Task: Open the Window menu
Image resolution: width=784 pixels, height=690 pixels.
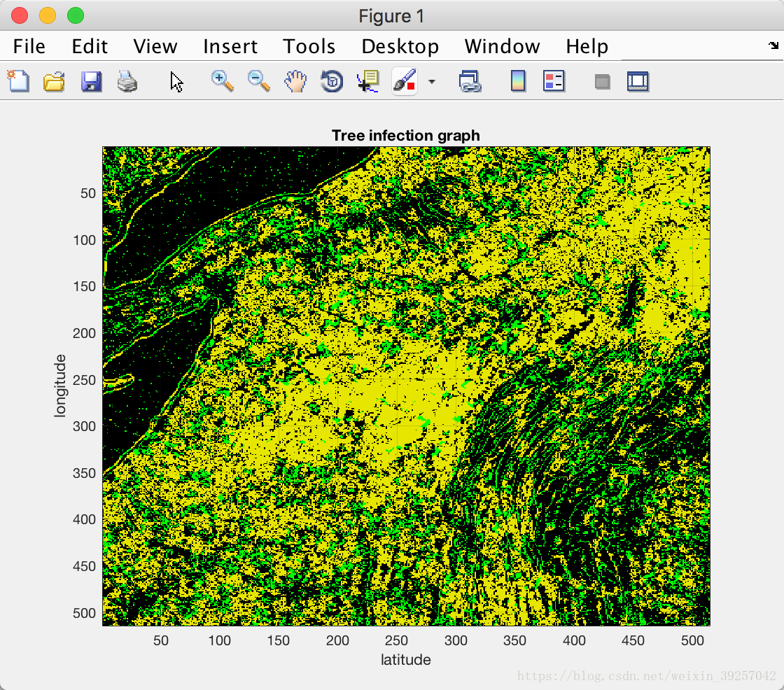Action: click(x=502, y=46)
